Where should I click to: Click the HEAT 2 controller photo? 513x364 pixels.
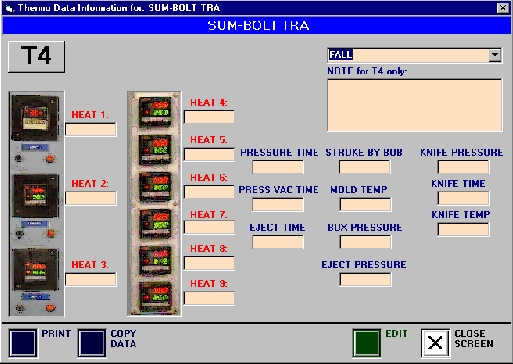(x=36, y=195)
